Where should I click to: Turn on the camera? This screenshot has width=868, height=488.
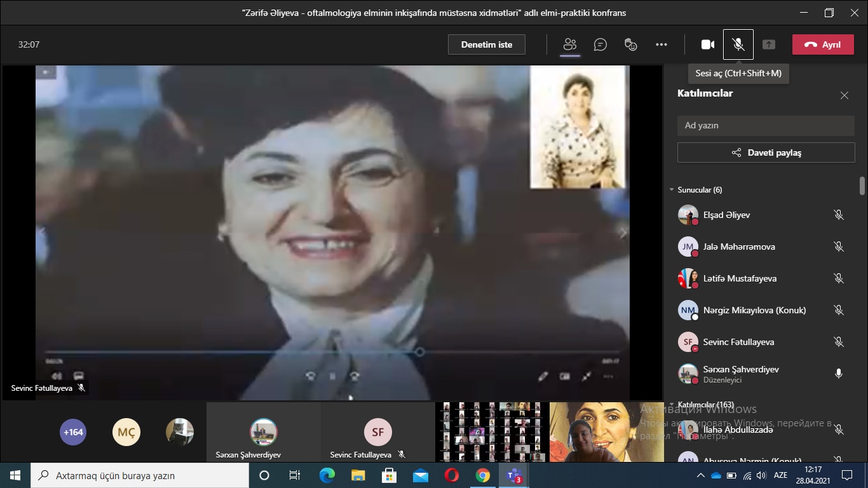click(708, 44)
